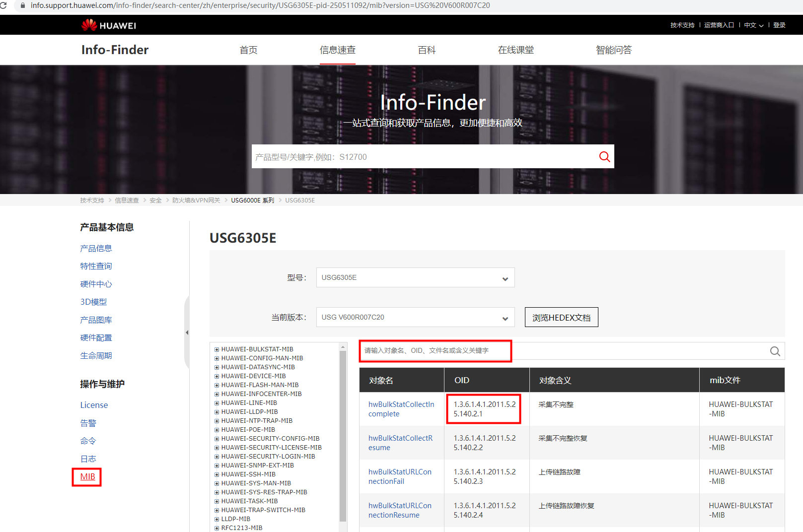803x532 pixels.
Task: Click the padlock icon in address bar
Action: [22, 5]
